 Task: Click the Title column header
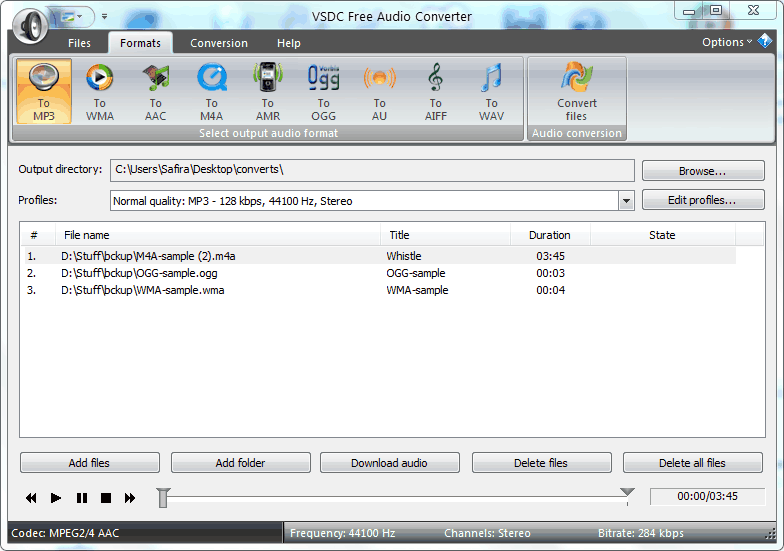[446, 235]
